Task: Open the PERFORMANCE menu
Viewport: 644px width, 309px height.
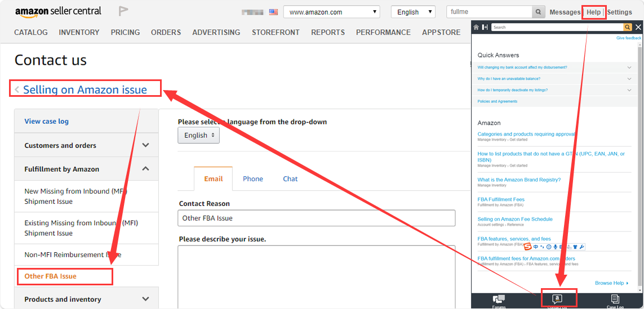Action: click(x=383, y=33)
